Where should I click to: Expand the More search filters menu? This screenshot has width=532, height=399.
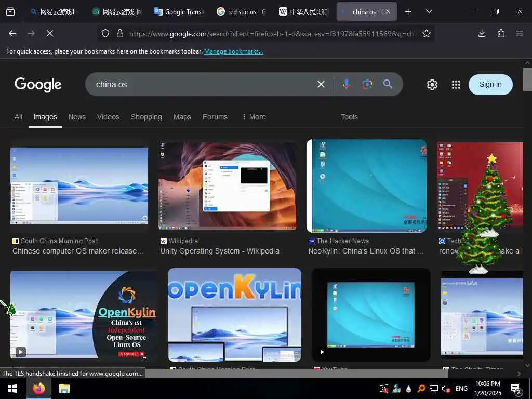(254, 117)
